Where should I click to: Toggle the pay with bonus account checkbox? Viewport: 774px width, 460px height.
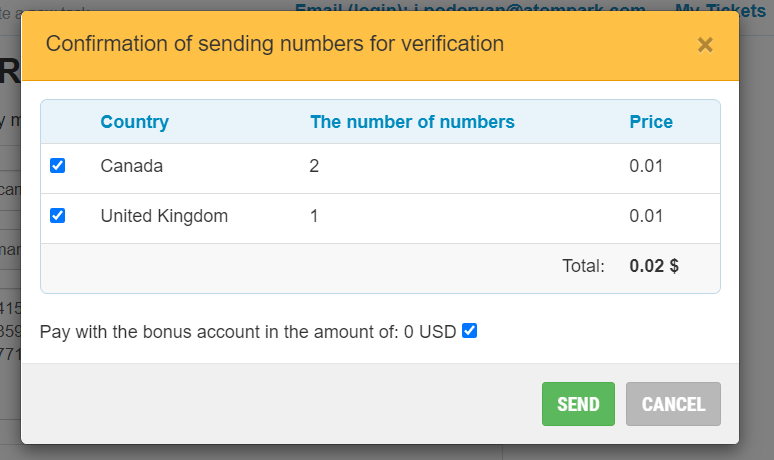pos(469,331)
